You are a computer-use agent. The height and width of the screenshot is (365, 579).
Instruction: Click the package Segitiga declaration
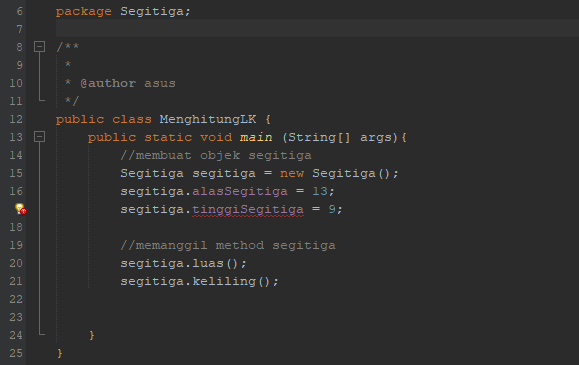(123, 11)
